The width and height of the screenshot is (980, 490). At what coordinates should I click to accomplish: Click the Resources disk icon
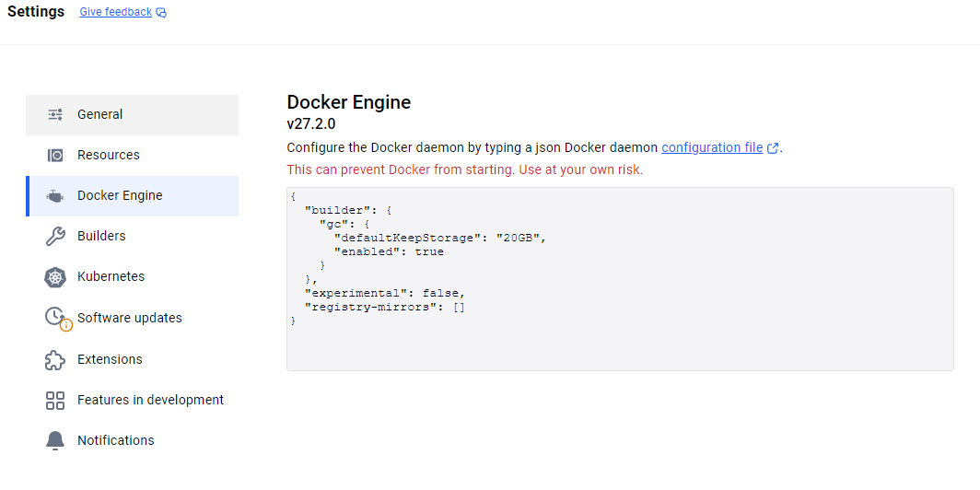55,155
